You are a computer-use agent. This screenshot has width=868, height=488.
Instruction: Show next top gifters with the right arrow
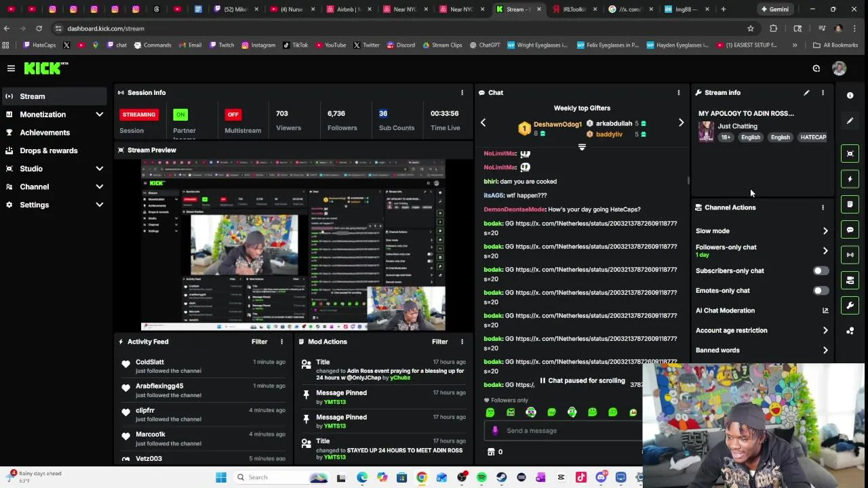pyautogui.click(x=681, y=123)
